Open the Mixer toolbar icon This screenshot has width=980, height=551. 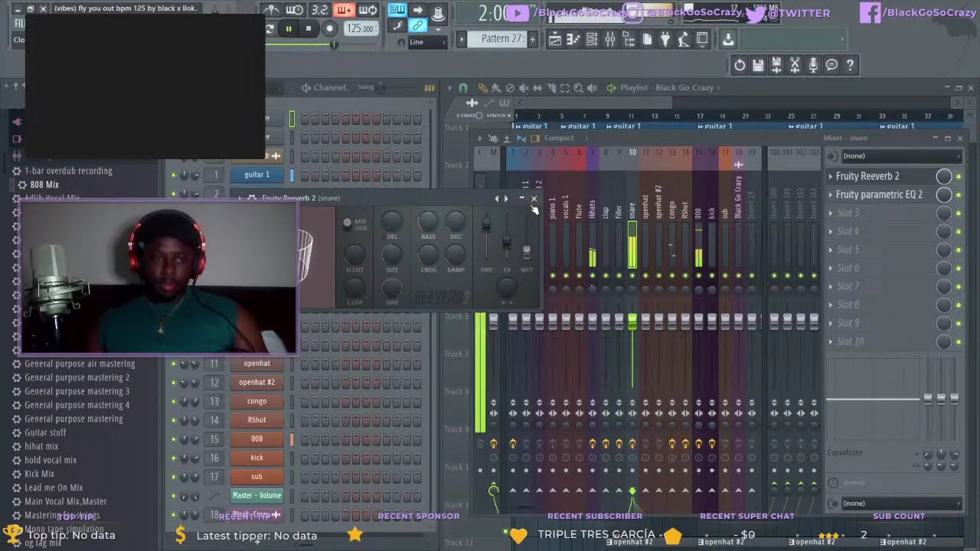pos(610,40)
